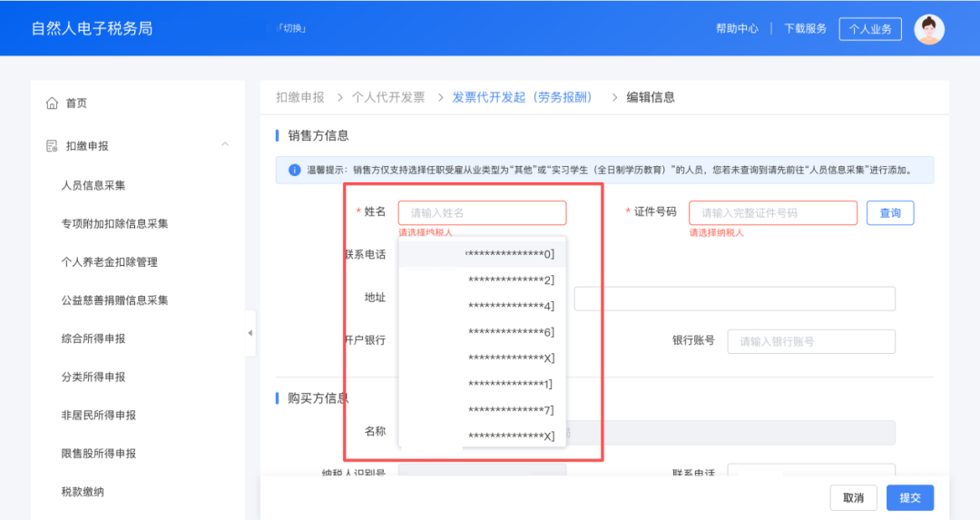The height and width of the screenshot is (520, 980).
Task: Select 非居民所得申报
Action: 98,416
